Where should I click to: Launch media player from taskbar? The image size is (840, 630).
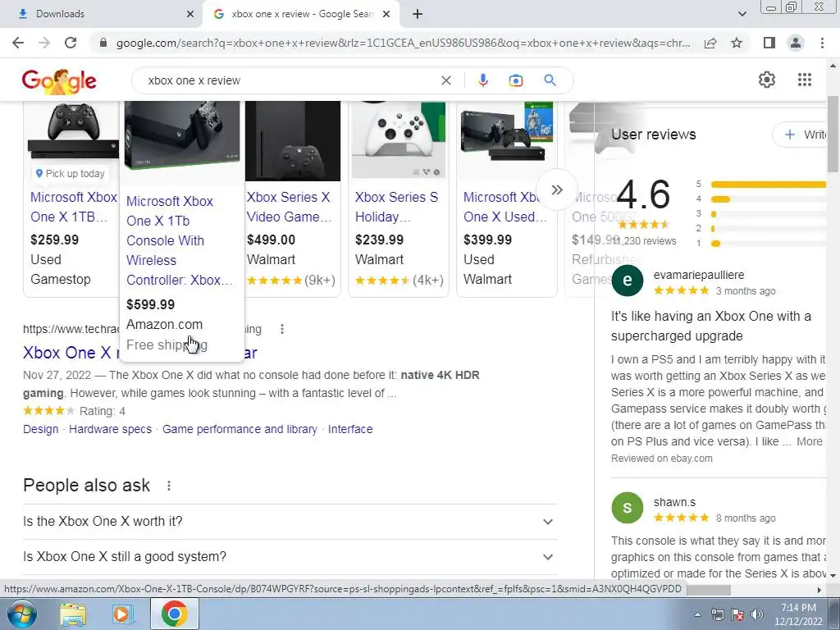tap(123, 614)
